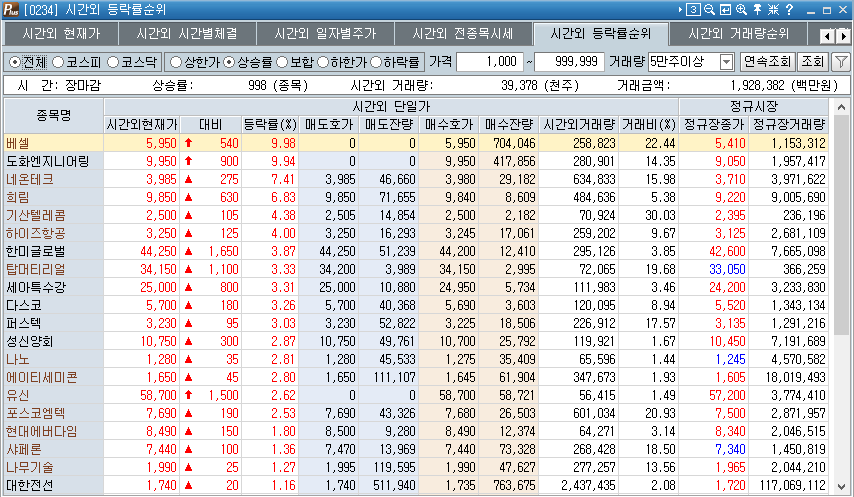
Task: Click the 거래비(%) column header
Action: pos(649,125)
